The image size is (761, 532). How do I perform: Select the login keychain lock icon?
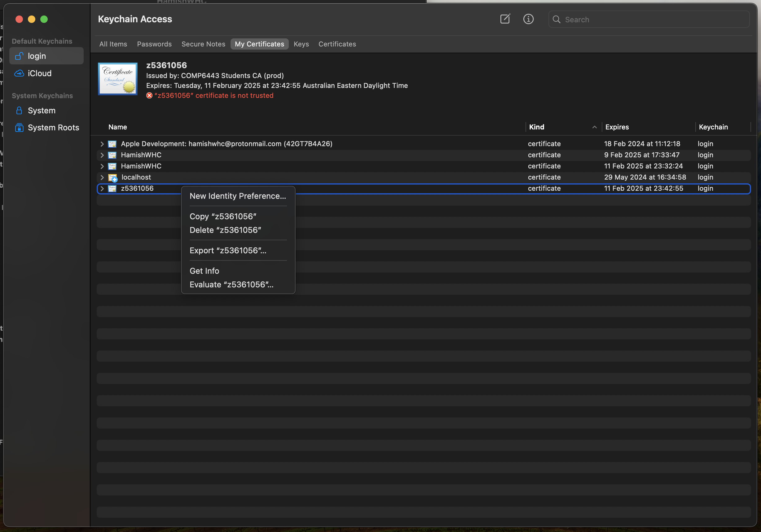coord(19,56)
